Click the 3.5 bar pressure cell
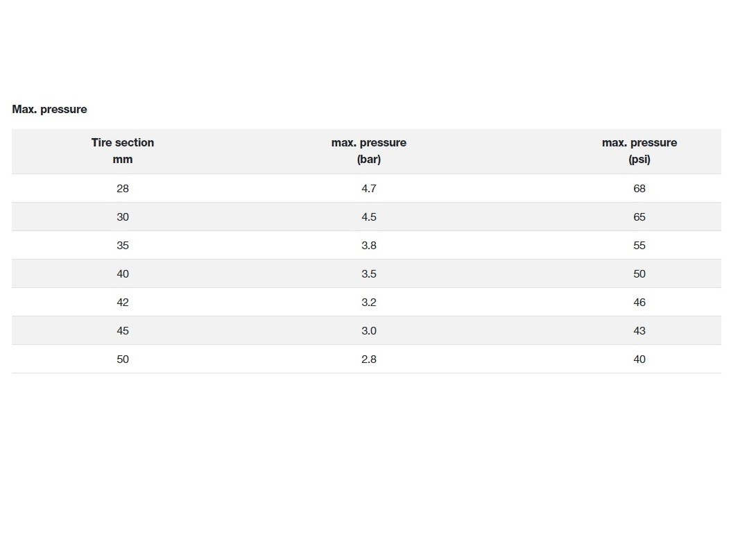This screenshot has height=533, width=756. pos(368,273)
